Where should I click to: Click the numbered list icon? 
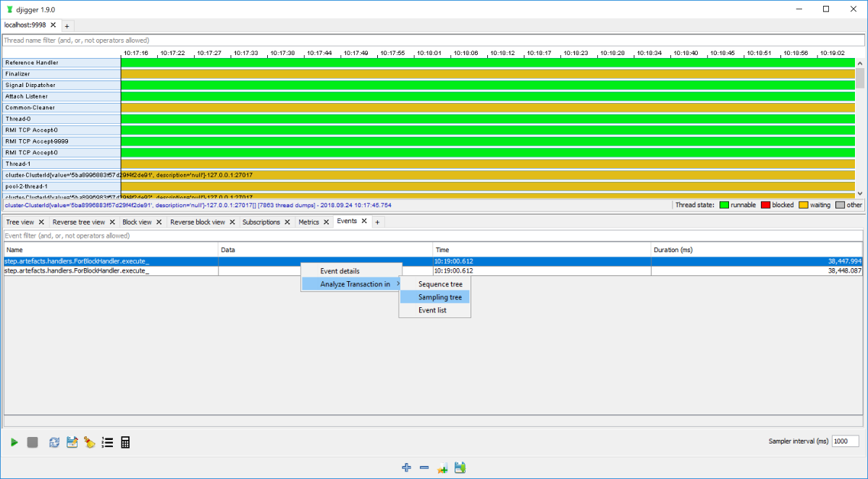tap(107, 443)
